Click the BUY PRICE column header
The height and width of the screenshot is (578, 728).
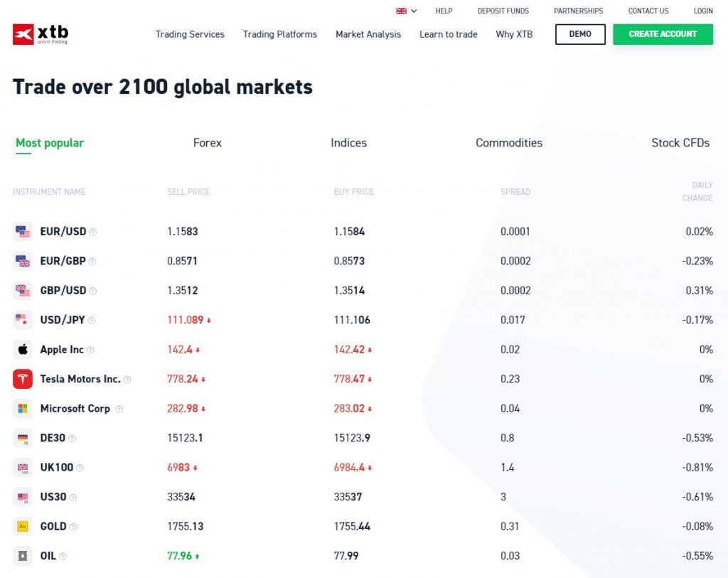354,192
